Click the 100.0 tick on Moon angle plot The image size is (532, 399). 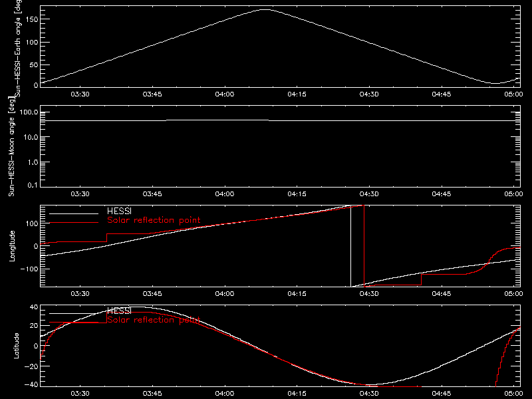pos(29,112)
